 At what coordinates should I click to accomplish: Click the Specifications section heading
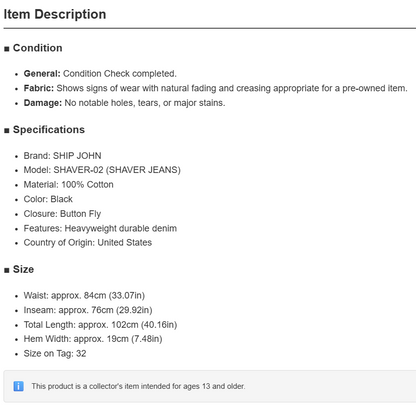point(49,130)
